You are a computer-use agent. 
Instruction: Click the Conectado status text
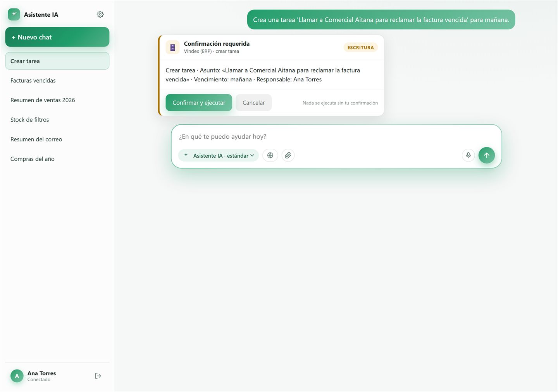click(39, 380)
